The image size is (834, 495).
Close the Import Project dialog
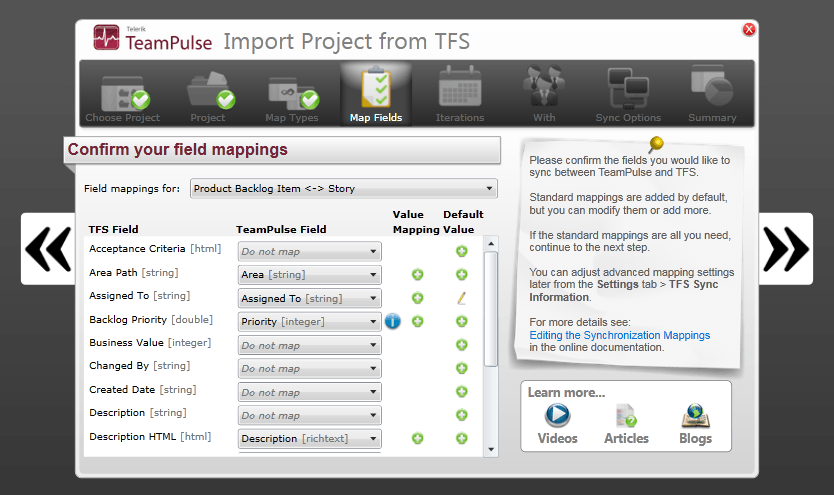[x=749, y=29]
